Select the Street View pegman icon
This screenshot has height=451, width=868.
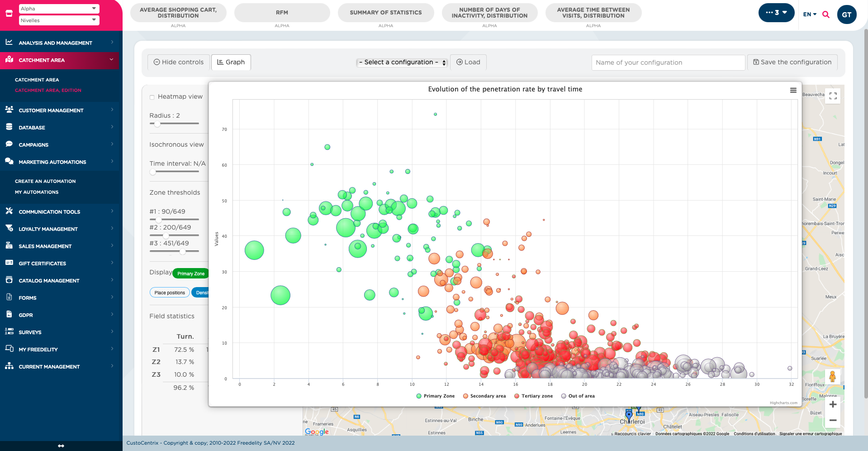(x=832, y=376)
